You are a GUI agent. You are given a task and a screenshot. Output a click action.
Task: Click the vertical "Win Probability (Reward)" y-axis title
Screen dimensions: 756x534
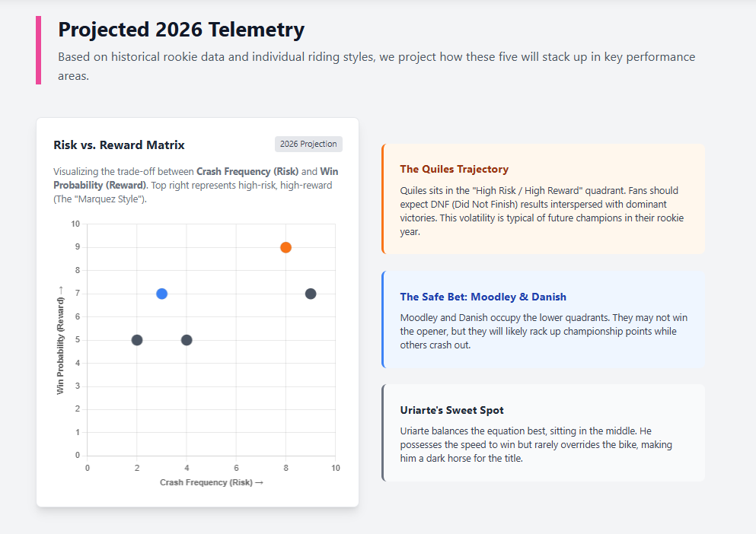point(60,340)
